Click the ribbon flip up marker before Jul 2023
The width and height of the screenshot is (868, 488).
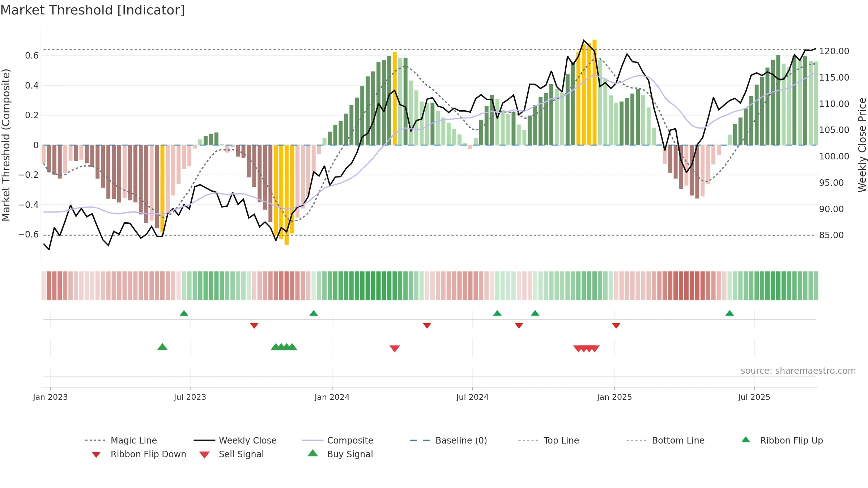coord(184,313)
